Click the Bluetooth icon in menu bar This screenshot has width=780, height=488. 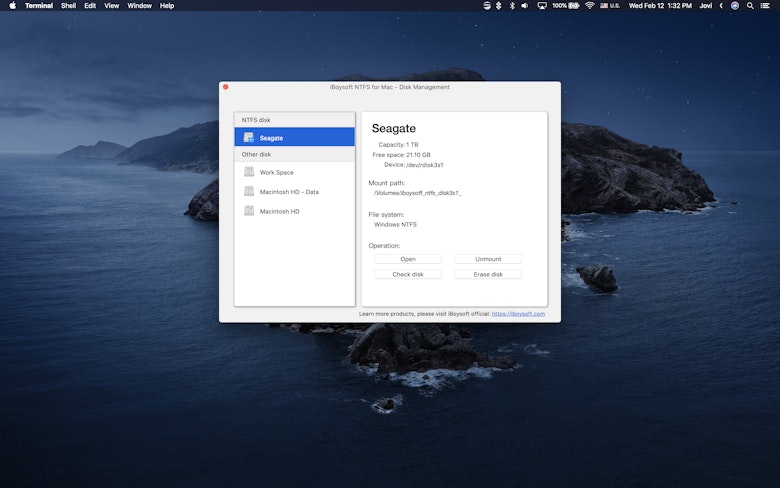(x=512, y=5)
